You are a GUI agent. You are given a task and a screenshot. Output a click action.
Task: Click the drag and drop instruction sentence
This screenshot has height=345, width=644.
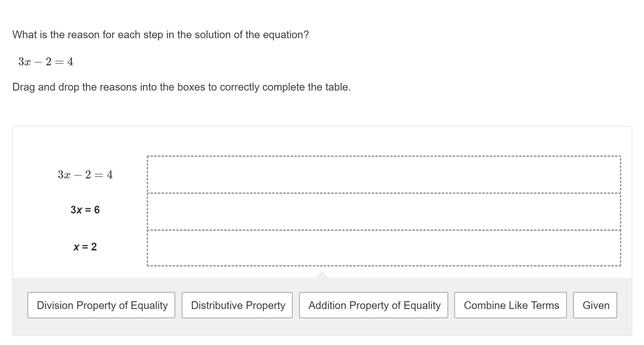181,87
